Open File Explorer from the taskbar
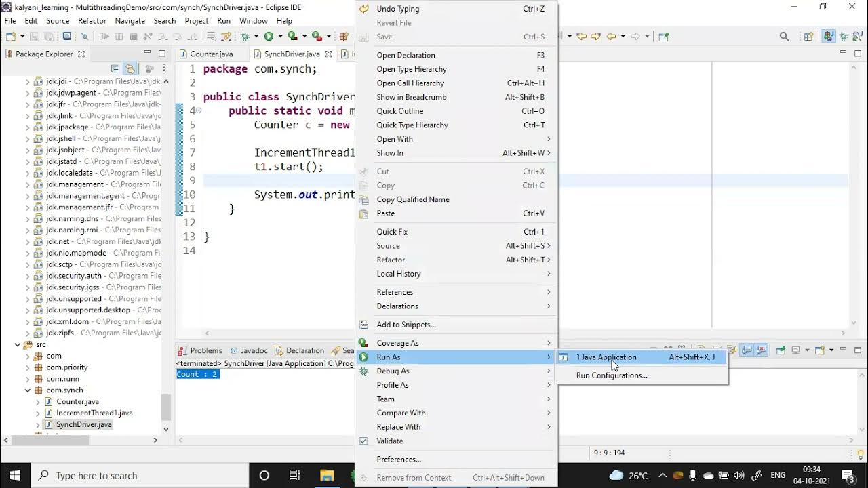The image size is (868, 488). click(x=327, y=475)
